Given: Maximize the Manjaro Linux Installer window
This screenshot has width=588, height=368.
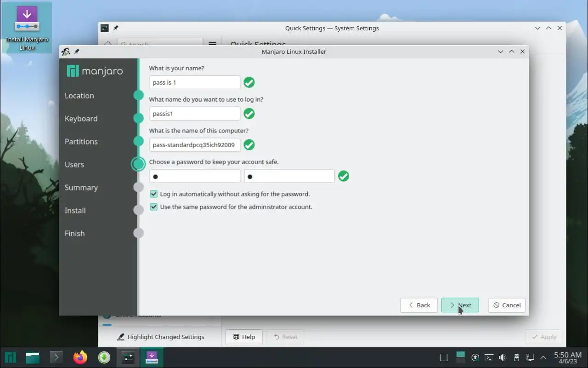Looking at the screenshot, I should tap(511, 52).
